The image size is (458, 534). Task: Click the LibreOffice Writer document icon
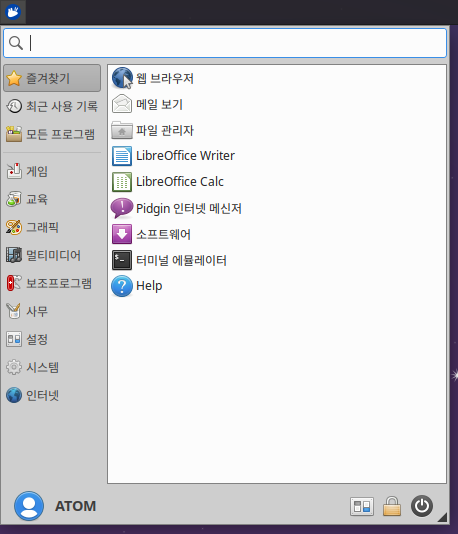(122, 156)
